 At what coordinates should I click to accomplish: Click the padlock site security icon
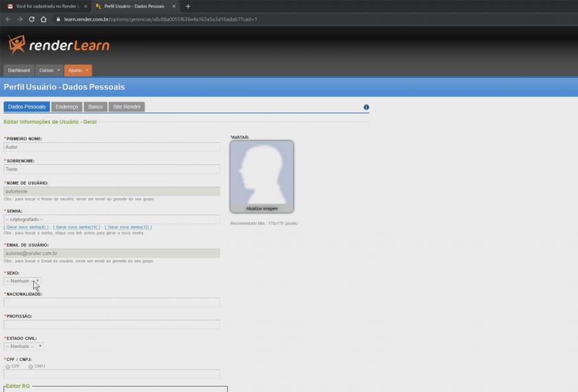[58, 19]
